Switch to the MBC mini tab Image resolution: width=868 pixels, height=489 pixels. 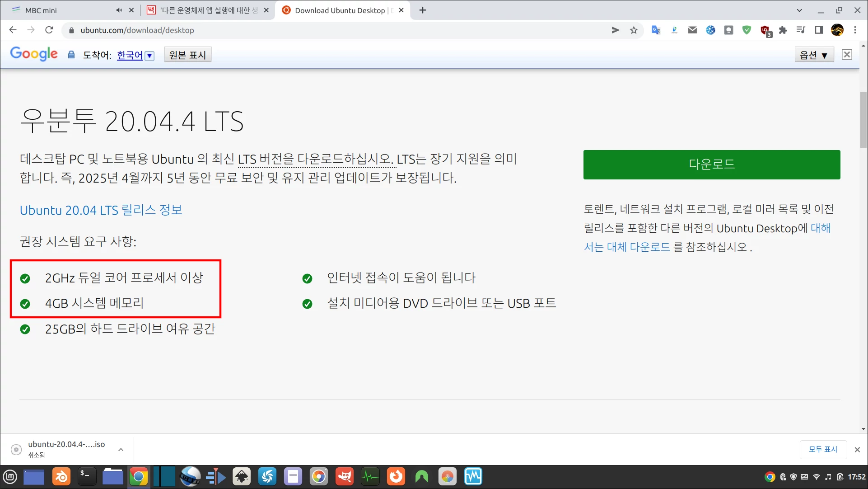[63, 10]
